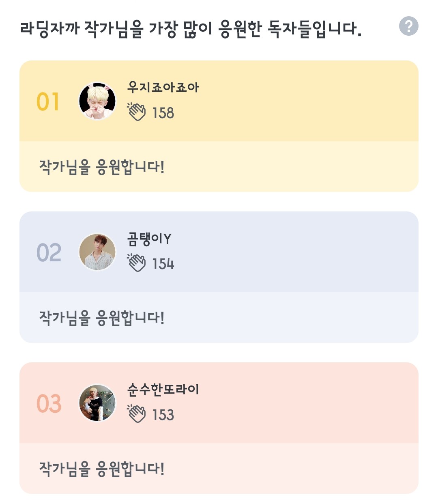Open 곰탱이Y's profile picture

click(x=97, y=252)
